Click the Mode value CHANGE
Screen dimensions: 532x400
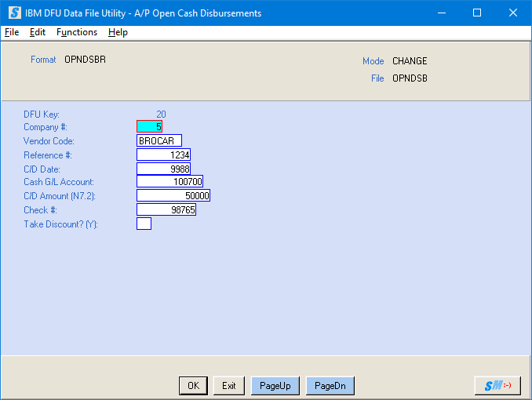tap(410, 61)
